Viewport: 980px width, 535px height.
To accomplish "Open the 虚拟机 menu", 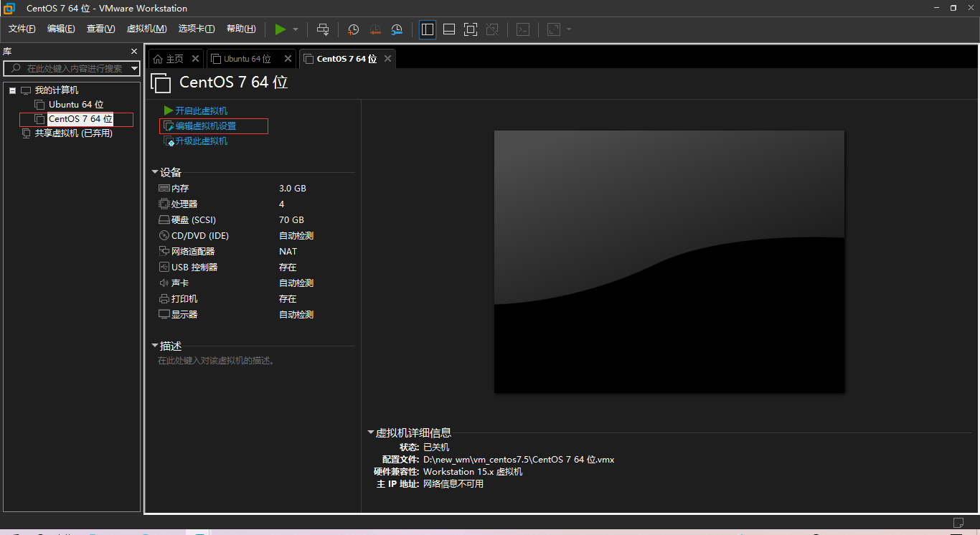I will point(146,29).
